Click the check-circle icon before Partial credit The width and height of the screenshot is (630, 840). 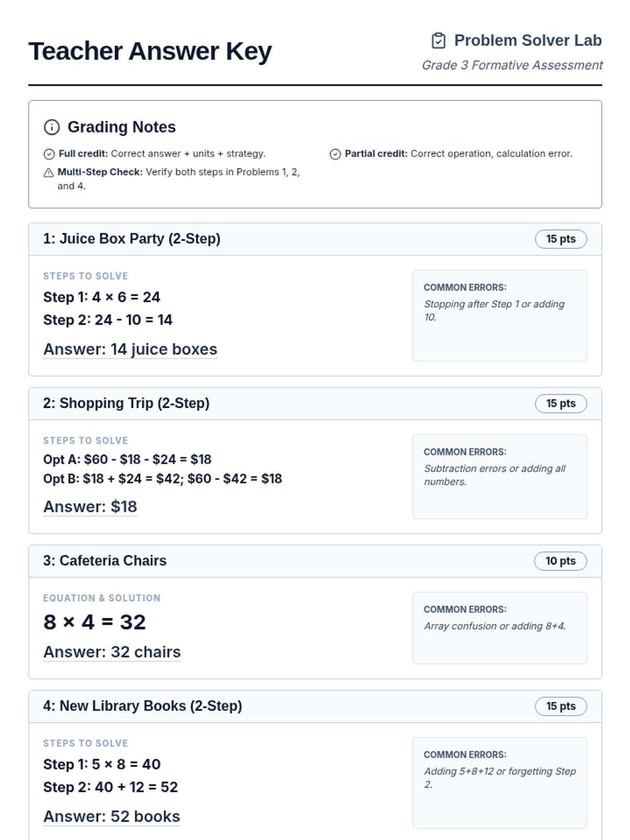[335, 154]
